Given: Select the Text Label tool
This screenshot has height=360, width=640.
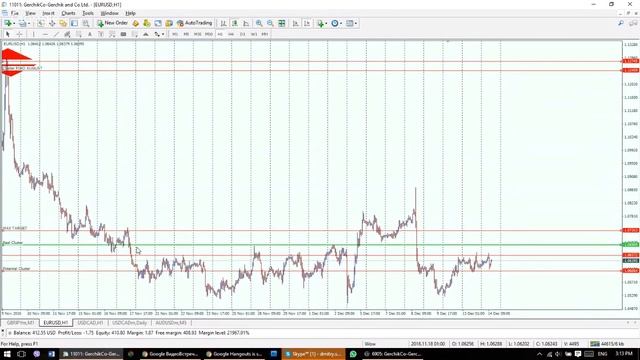Looking at the screenshot, I should tap(101, 34).
